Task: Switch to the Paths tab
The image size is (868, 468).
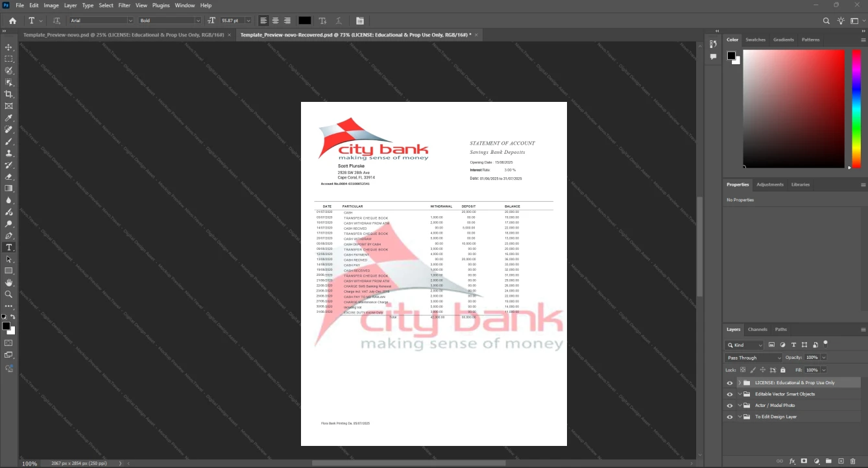Action: [x=781, y=329]
